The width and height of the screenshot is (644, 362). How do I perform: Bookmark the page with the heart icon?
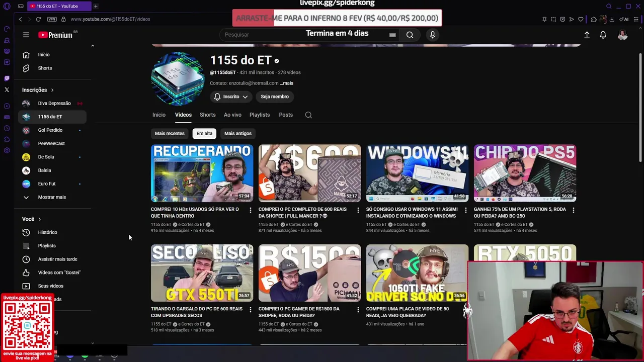581,19
